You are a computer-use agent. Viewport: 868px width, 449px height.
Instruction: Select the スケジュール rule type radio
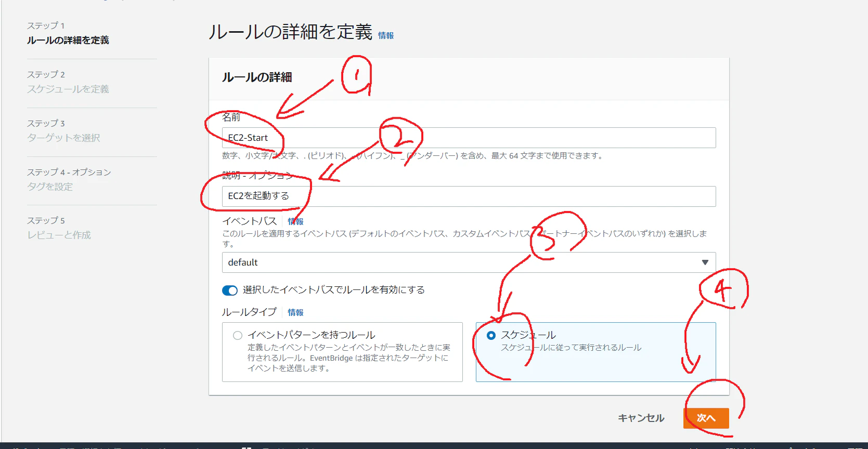point(491,335)
